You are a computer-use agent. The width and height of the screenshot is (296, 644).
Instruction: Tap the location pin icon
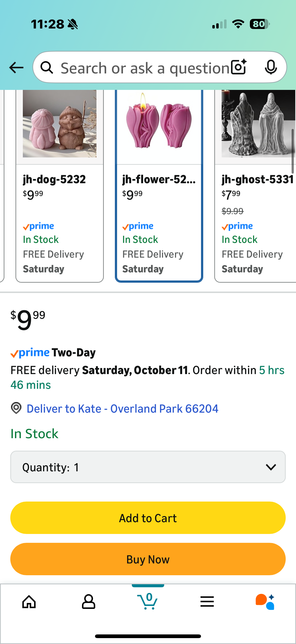(x=16, y=408)
